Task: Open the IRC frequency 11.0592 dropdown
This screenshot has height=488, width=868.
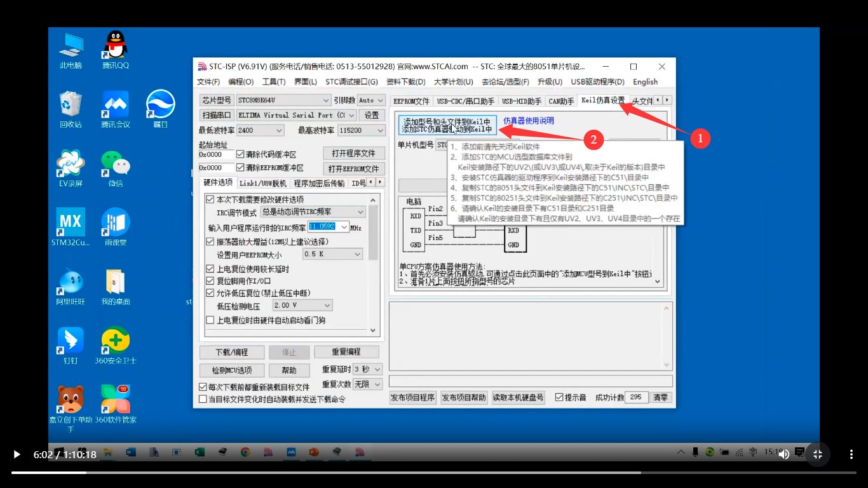Action: point(329,227)
